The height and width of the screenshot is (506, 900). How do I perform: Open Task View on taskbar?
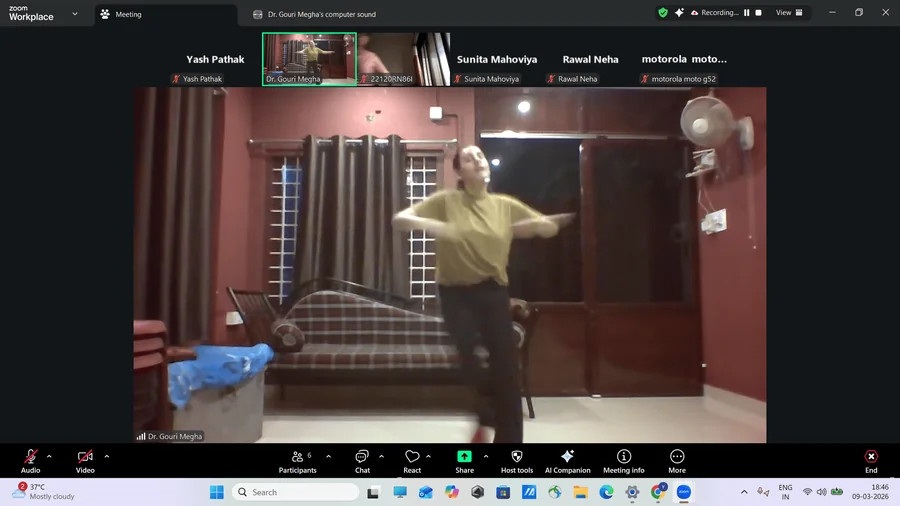click(x=373, y=492)
